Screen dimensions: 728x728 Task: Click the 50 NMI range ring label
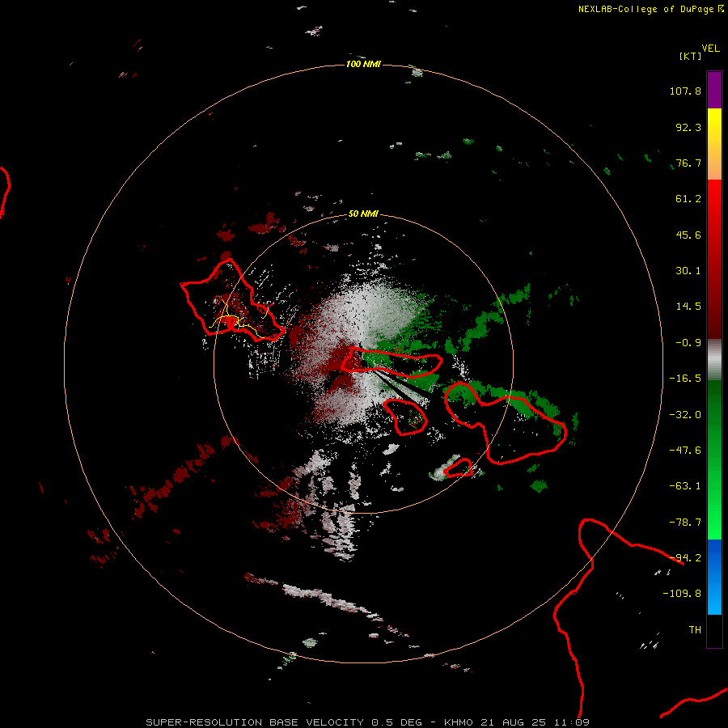pos(363,214)
